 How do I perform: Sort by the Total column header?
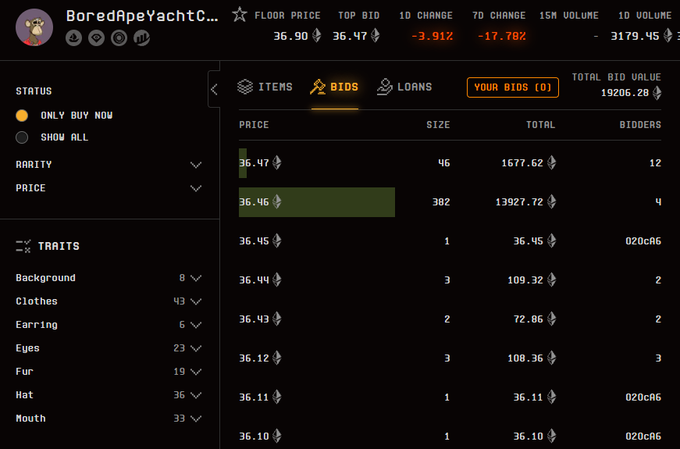click(x=540, y=125)
